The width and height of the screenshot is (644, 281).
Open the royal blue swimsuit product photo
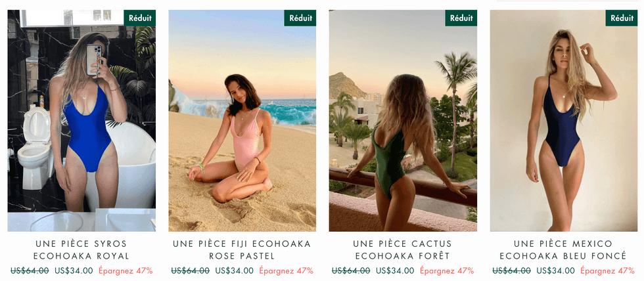tap(81, 121)
